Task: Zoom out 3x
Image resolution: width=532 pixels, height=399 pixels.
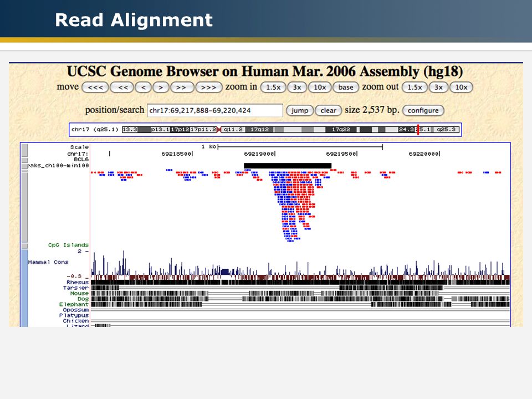Action: tap(438, 87)
